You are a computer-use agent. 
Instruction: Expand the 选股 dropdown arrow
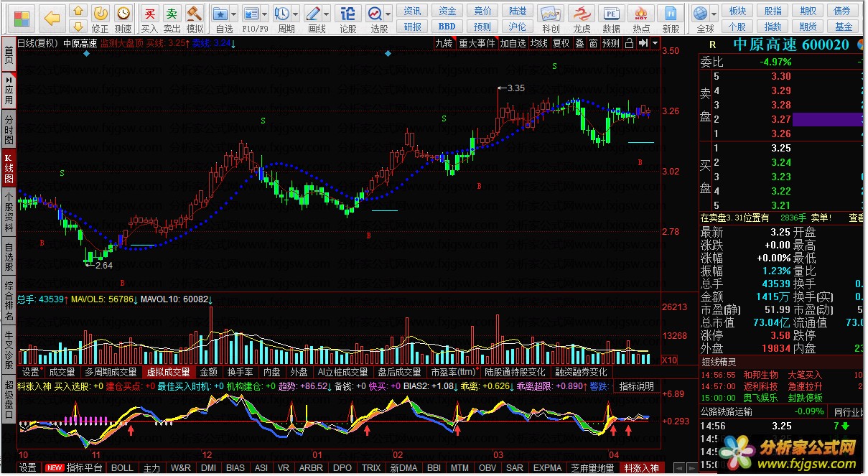coord(389,14)
